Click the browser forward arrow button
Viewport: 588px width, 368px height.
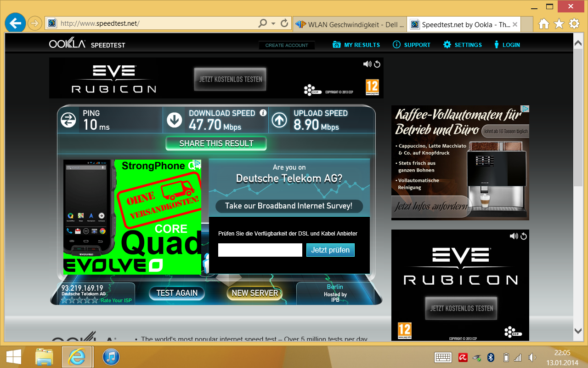(x=35, y=23)
